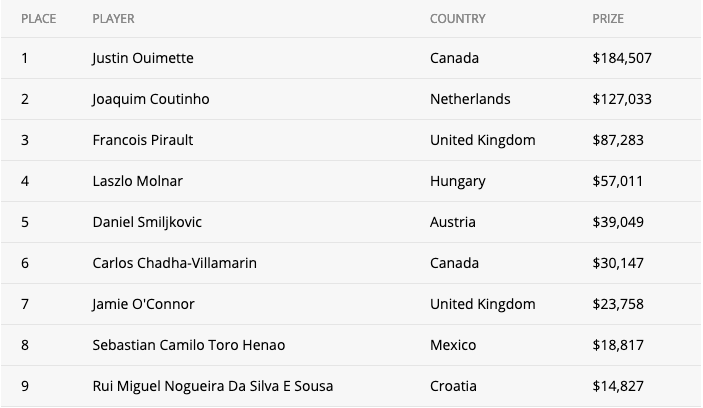Screen dimensions: 703x408
Task: Click the $14,827 prize amount
Action: coord(618,386)
